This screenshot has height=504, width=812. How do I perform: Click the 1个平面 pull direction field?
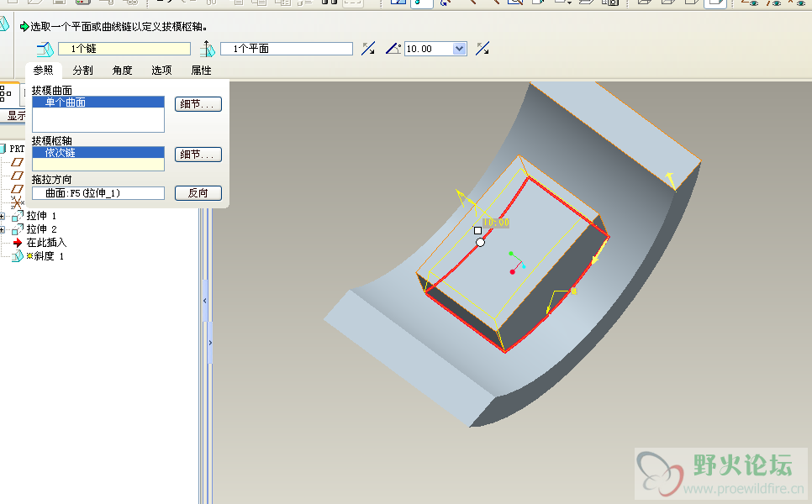pos(287,49)
